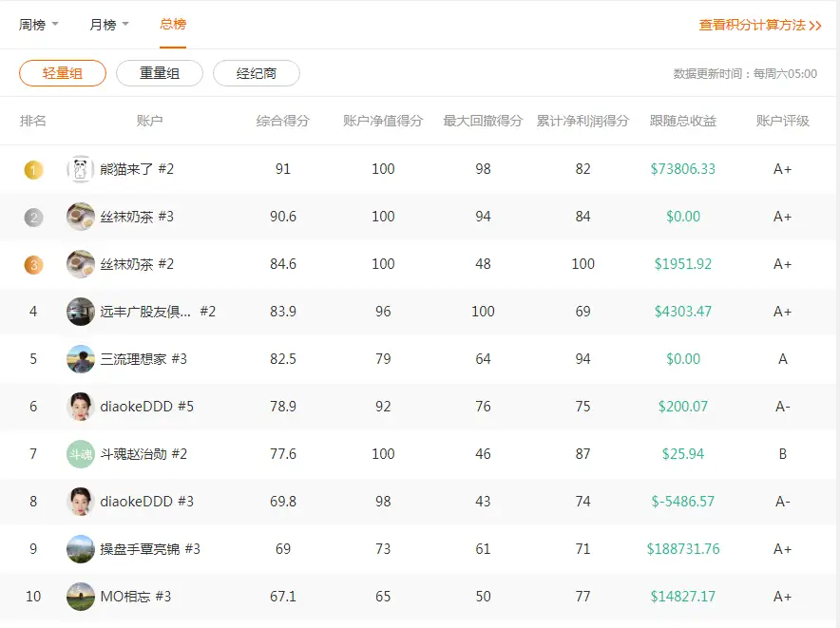Select the 重量组 group filter
The image size is (840, 628).
pos(160,73)
